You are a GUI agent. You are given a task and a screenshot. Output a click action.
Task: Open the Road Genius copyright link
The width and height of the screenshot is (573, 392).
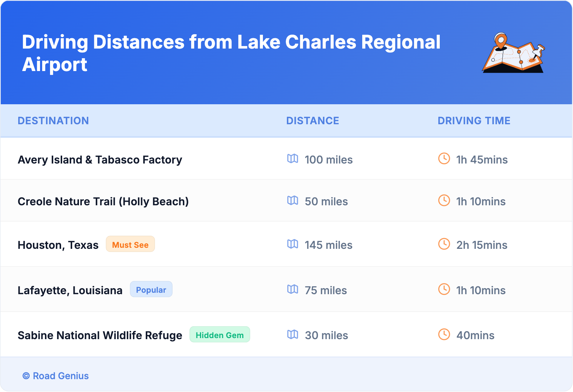[x=56, y=376]
